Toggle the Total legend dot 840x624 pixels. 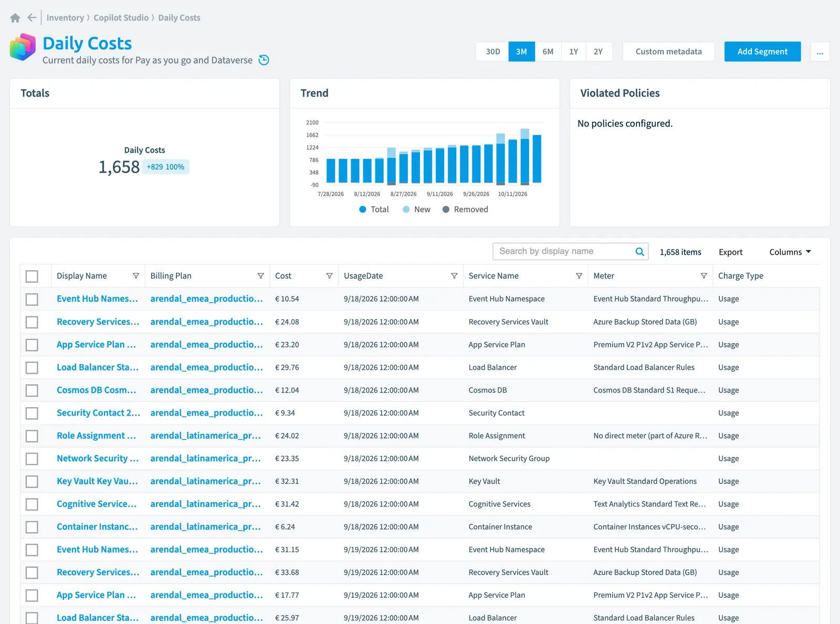click(362, 209)
